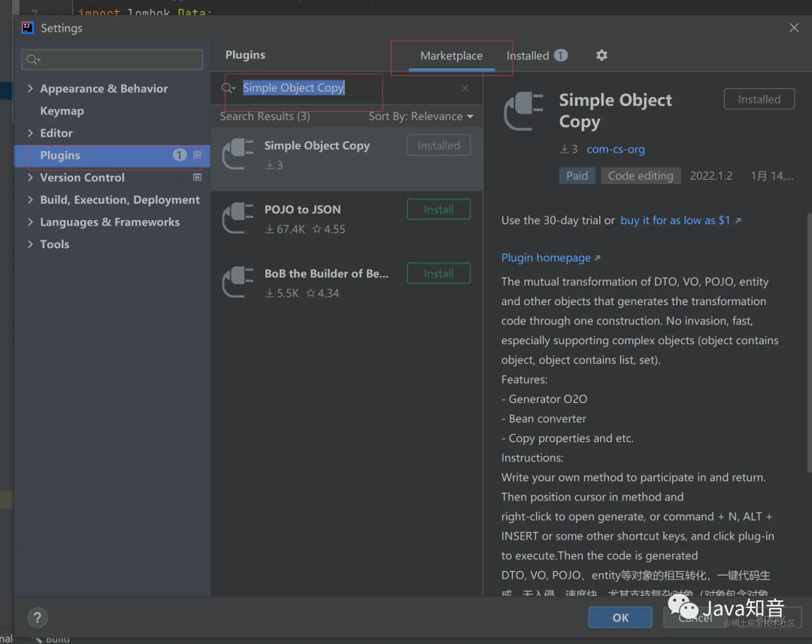Image resolution: width=812 pixels, height=644 pixels.
Task: Select the Simple Object Copy result row
Action: pos(347,159)
